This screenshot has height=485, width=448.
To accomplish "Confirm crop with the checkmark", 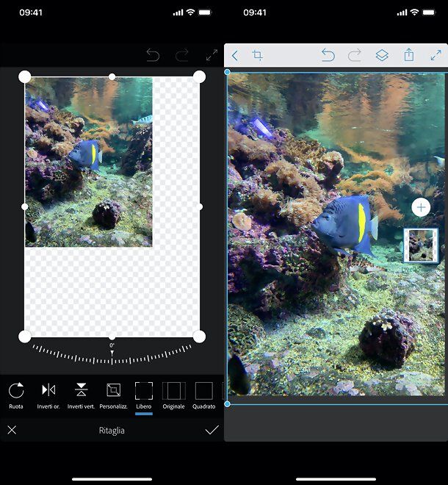I will 212,430.
